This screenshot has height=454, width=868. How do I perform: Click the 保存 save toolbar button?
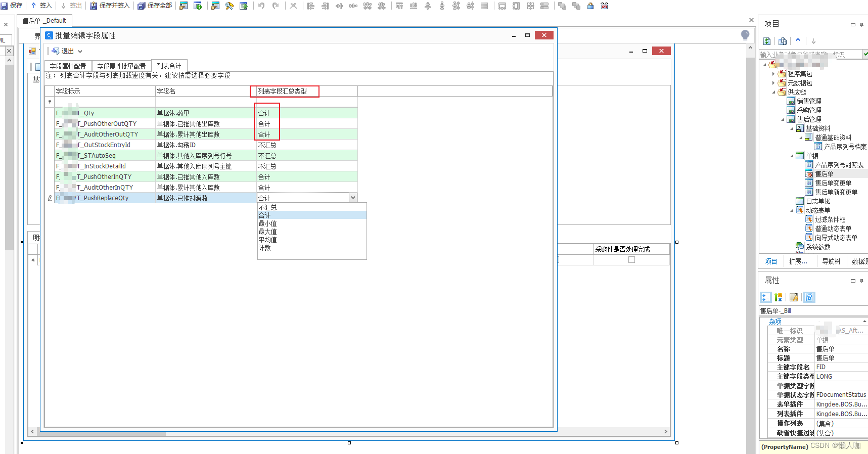tap(12, 6)
